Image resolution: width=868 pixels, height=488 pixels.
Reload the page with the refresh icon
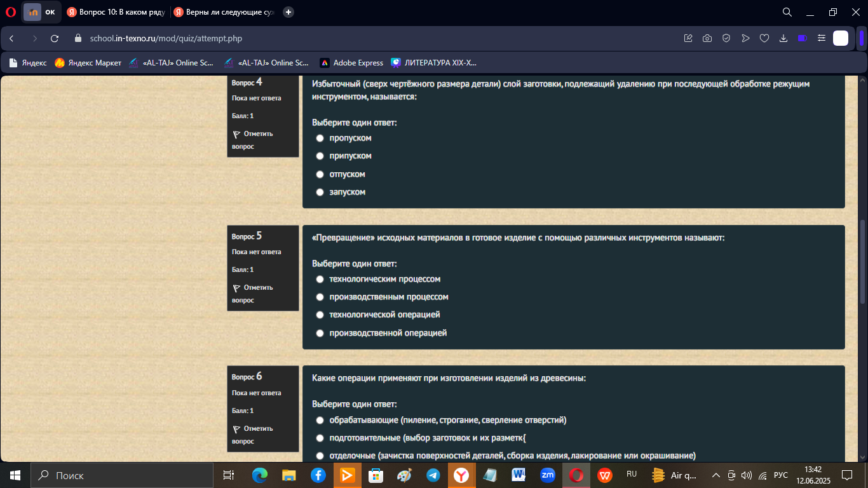[x=55, y=38]
